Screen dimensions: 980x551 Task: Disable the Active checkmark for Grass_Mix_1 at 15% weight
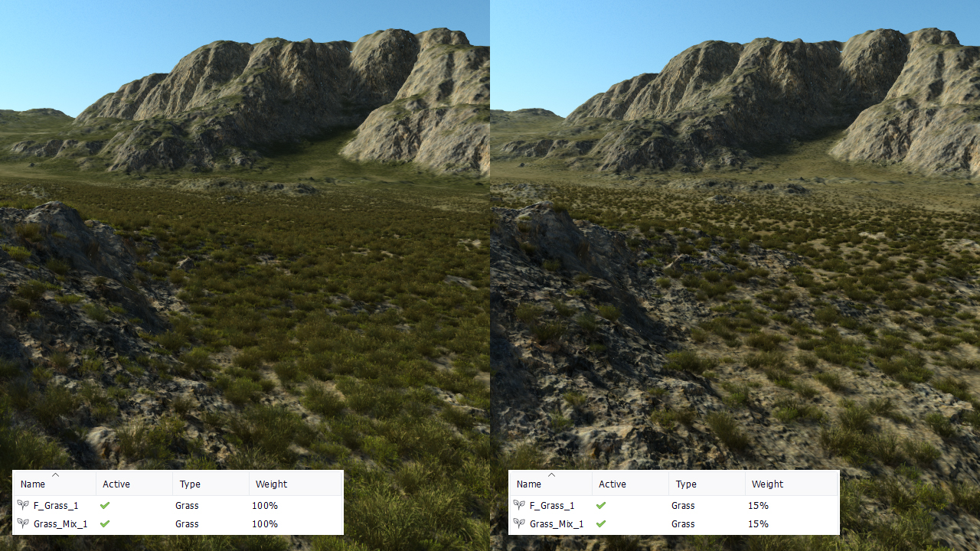pos(601,523)
